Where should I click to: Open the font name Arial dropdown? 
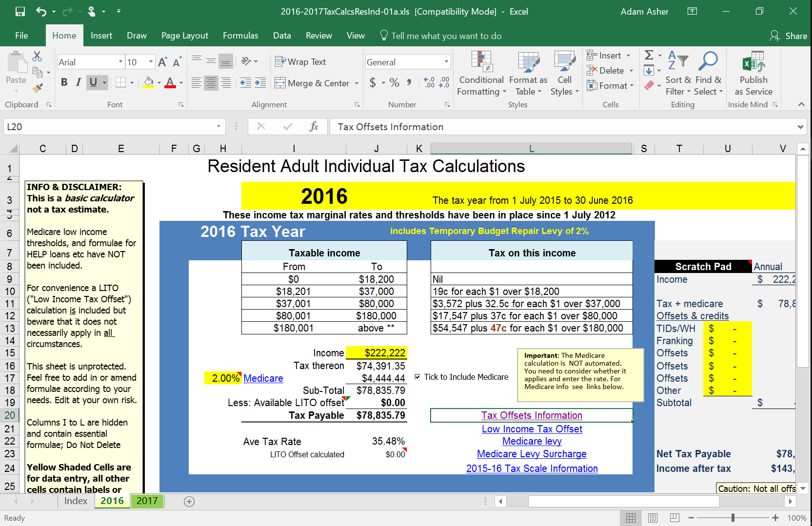(x=120, y=62)
